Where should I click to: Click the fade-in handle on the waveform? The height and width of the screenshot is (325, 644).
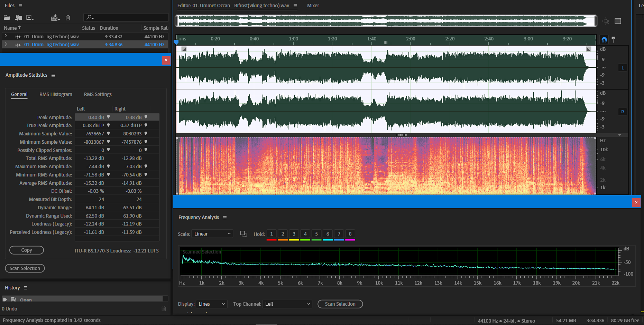pos(184,49)
